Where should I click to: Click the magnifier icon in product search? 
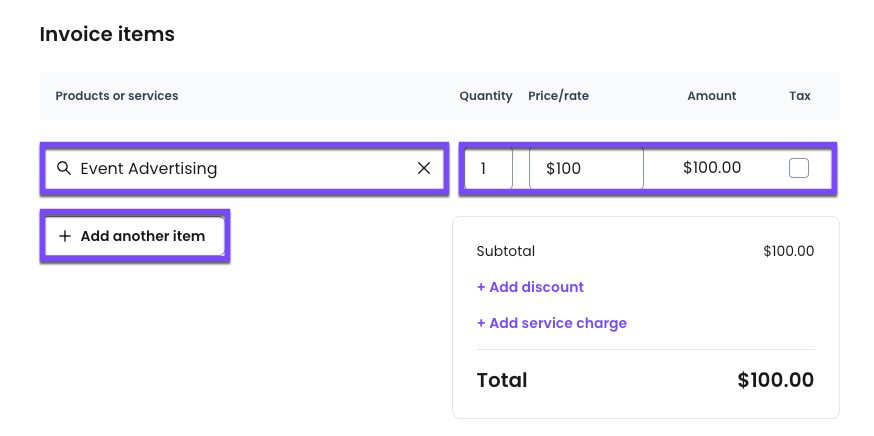coord(64,168)
